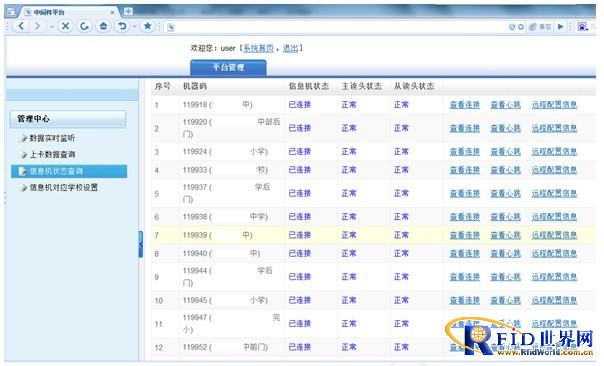
Task: Collapse the sidebar using the blue handle
Action: point(141,244)
